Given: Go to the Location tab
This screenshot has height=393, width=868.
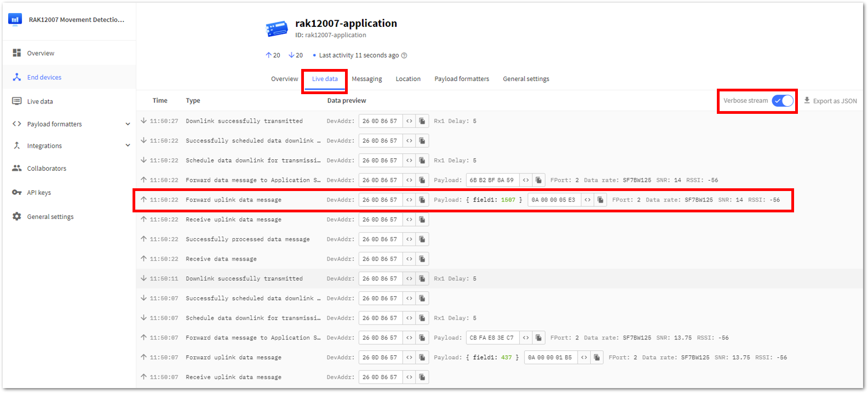Looking at the screenshot, I should coord(408,79).
